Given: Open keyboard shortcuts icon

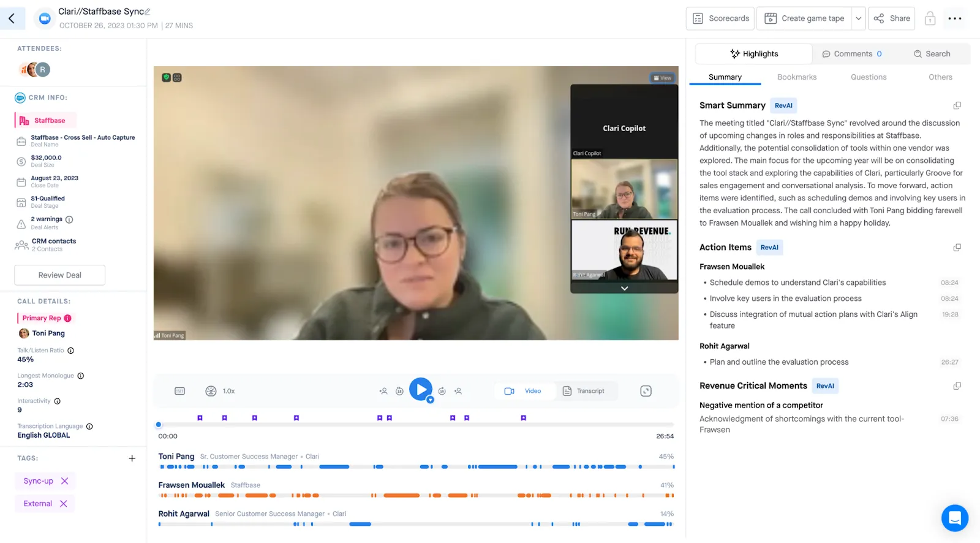Looking at the screenshot, I should (179, 391).
